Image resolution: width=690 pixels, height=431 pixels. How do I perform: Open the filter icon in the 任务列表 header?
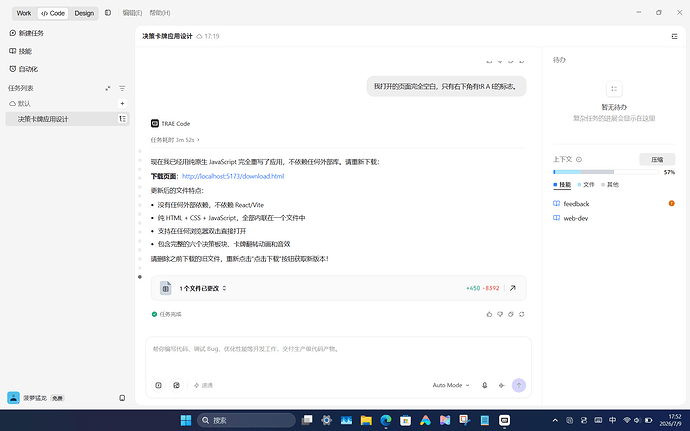[122, 88]
